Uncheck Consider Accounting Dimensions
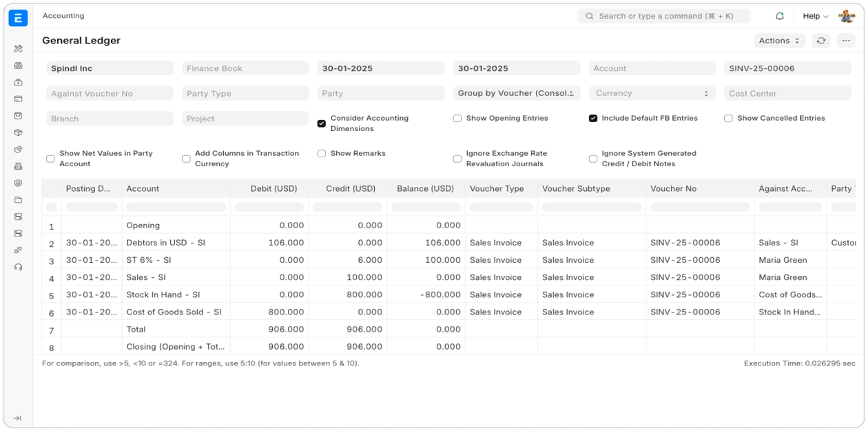The width and height of the screenshot is (868, 431). [x=322, y=123]
